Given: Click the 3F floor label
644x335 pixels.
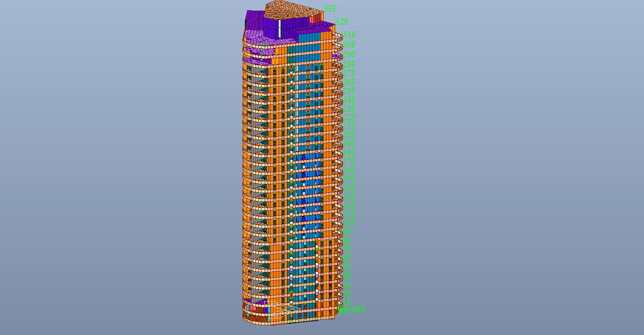Looking at the screenshot, I should pos(347,285).
